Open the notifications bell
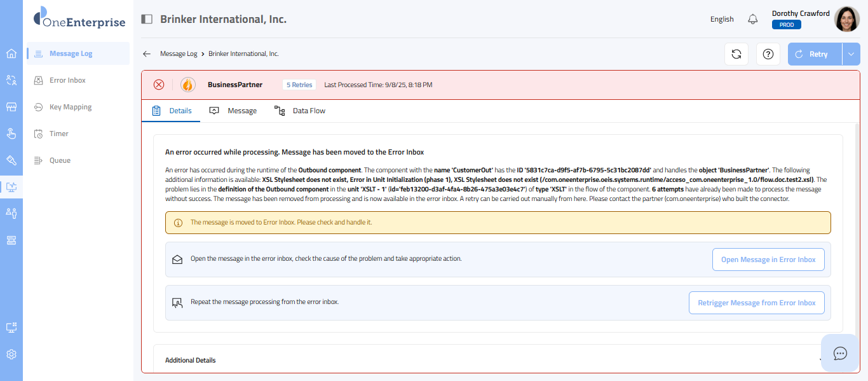The width and height of the screenshot is (868, 381). click(753, 19)
